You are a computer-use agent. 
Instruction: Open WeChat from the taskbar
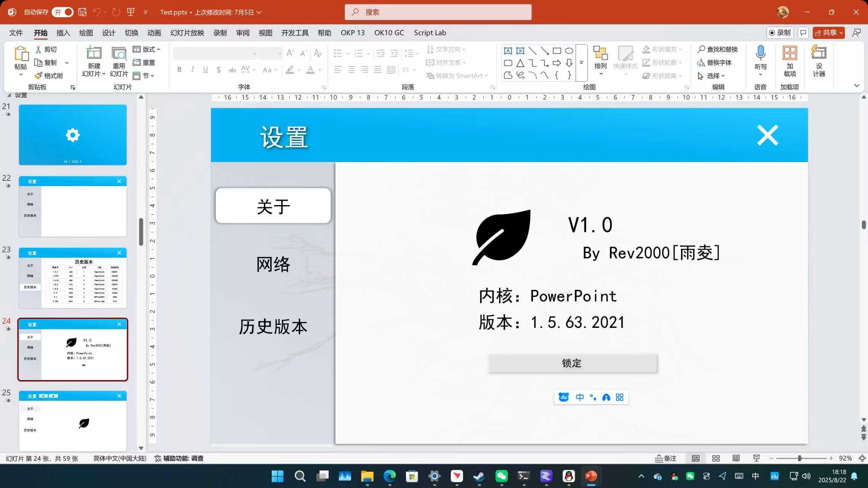coord(501,476)
